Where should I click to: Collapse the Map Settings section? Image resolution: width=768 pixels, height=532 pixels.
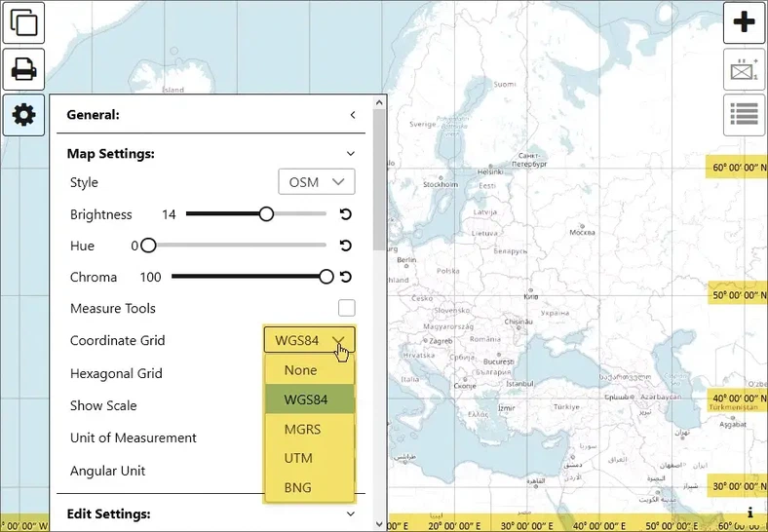click(351, 154)
